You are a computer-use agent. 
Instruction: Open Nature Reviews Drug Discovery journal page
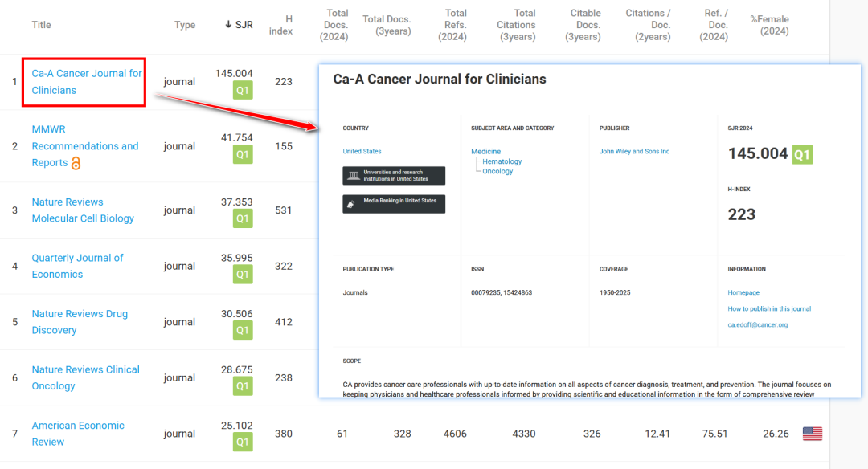tap(80, 322)
